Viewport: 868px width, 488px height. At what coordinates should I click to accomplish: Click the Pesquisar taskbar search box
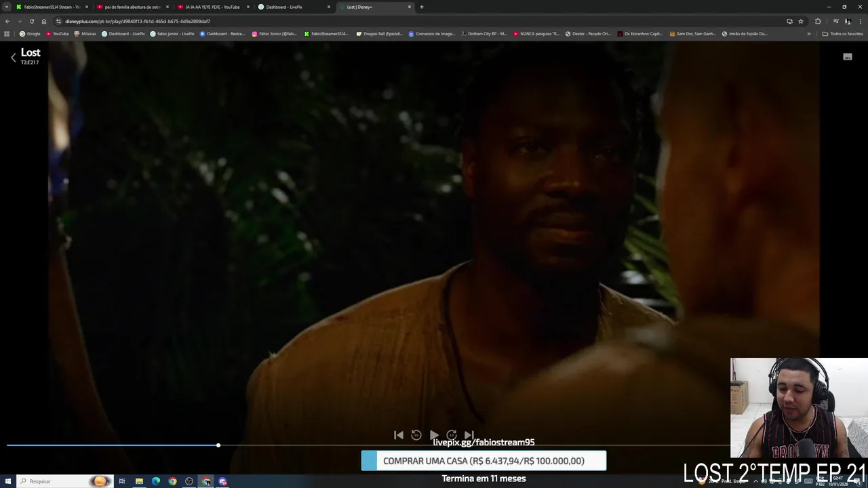coord(64,481)
